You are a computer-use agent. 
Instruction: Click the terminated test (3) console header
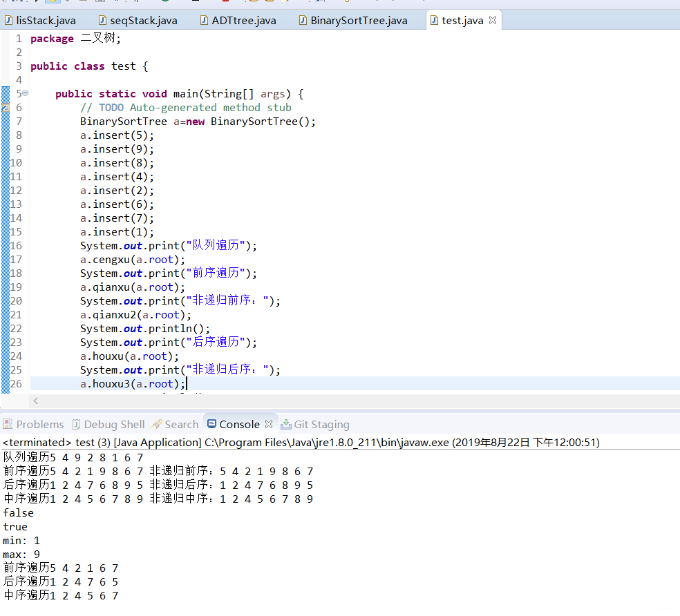(x=301, y=443)
